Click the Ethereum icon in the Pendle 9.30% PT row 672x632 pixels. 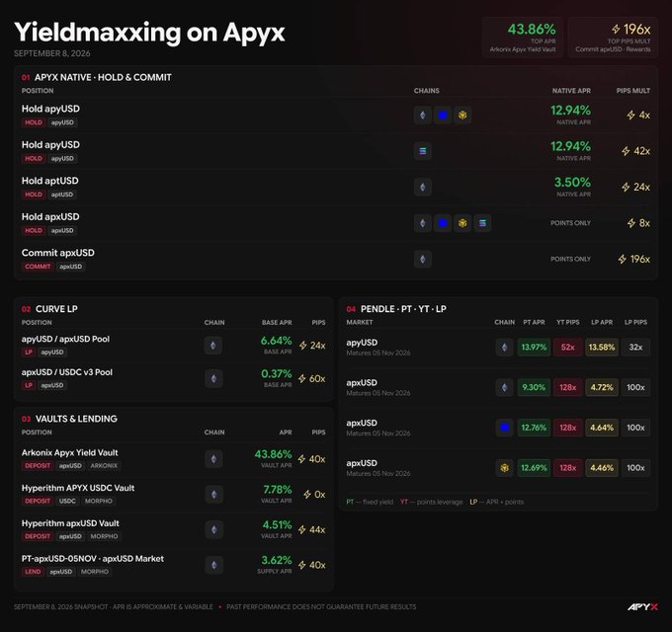[x=504, y=387]
